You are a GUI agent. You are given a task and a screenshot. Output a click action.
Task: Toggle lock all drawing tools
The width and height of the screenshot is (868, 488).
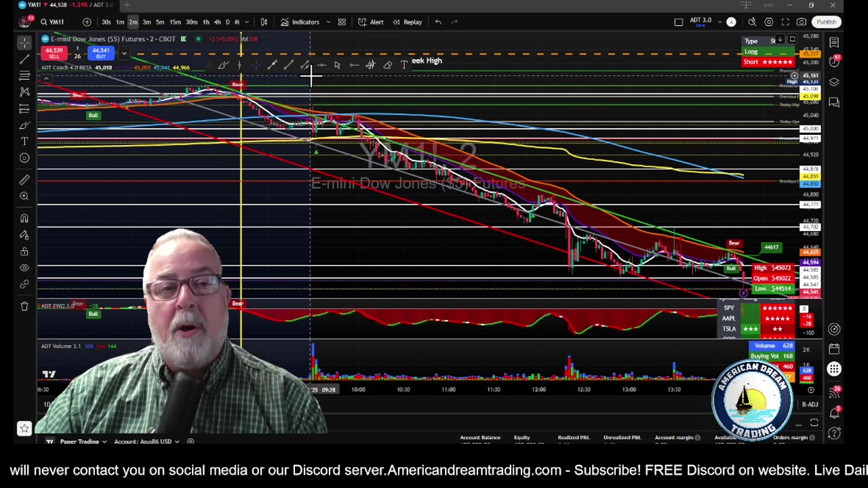point(24,251)
